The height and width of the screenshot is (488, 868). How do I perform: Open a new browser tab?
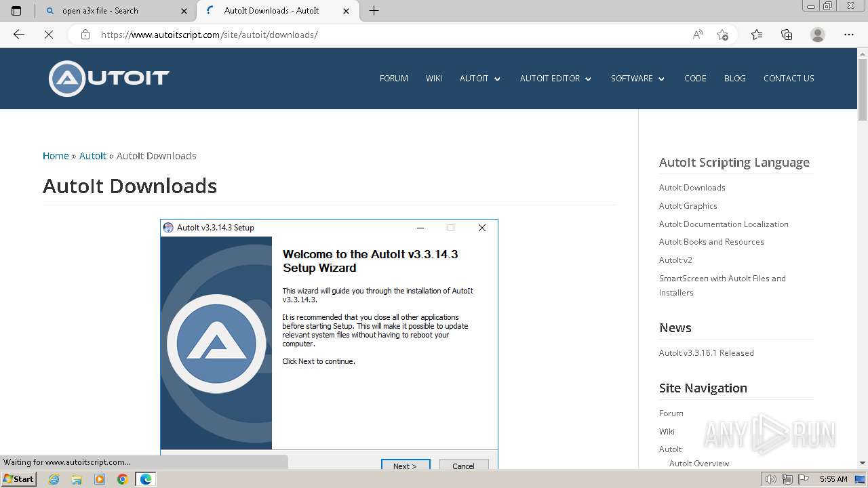tap(374, 11)
